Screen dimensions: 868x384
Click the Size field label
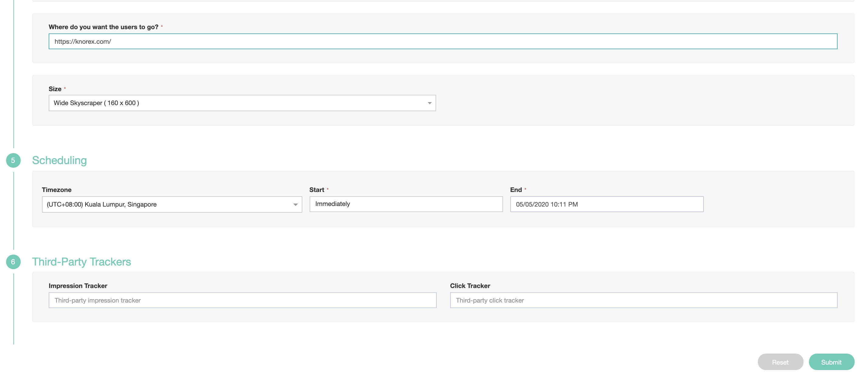55,89
